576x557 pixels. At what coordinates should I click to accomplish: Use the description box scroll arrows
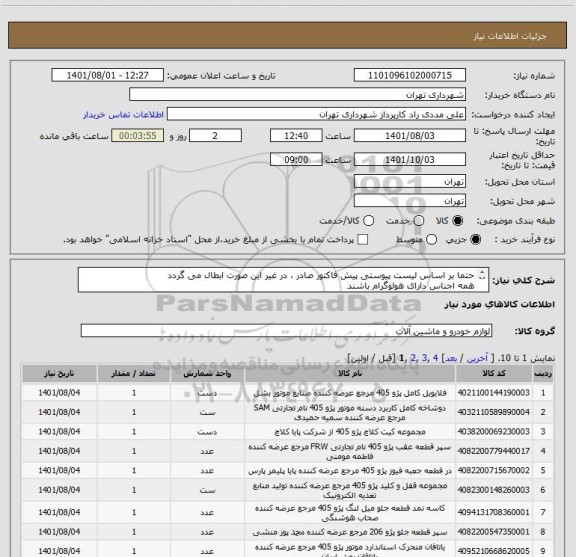pos(482,275)
